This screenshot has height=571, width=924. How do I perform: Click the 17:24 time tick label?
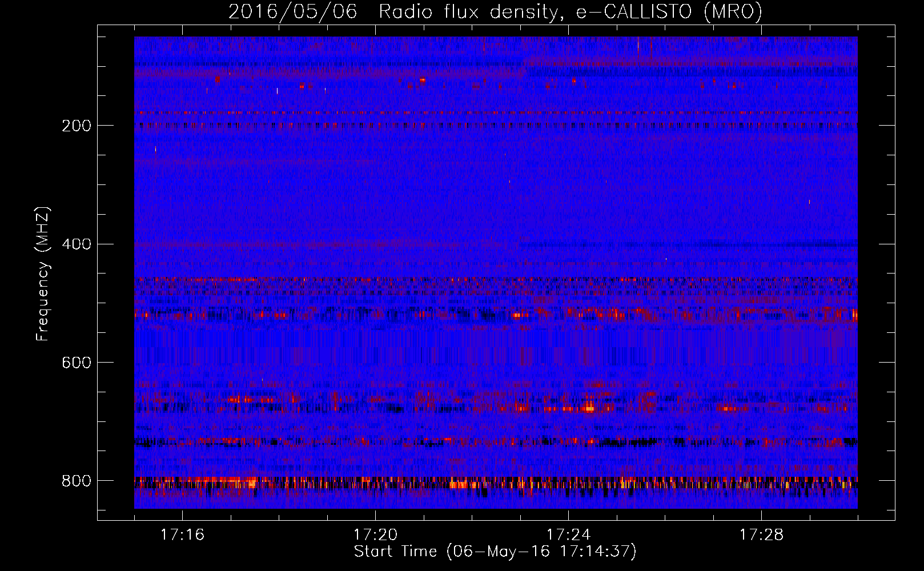(x=568, y=535)
